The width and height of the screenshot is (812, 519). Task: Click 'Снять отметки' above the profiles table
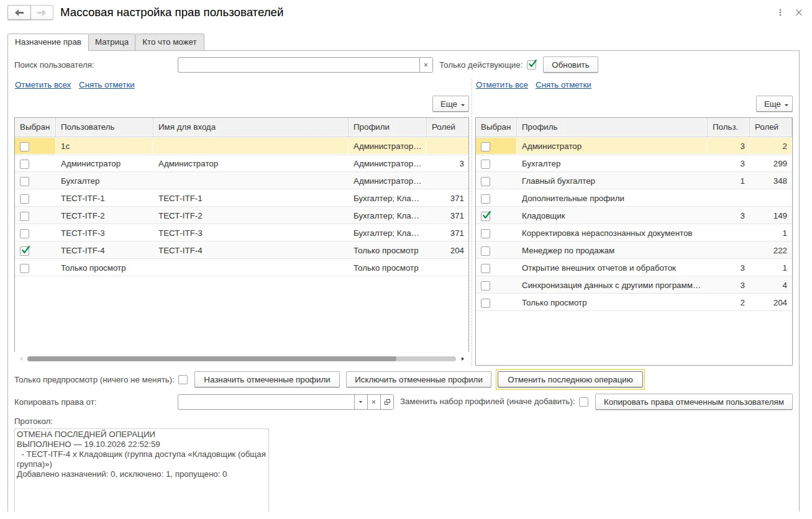click(563, 85)
